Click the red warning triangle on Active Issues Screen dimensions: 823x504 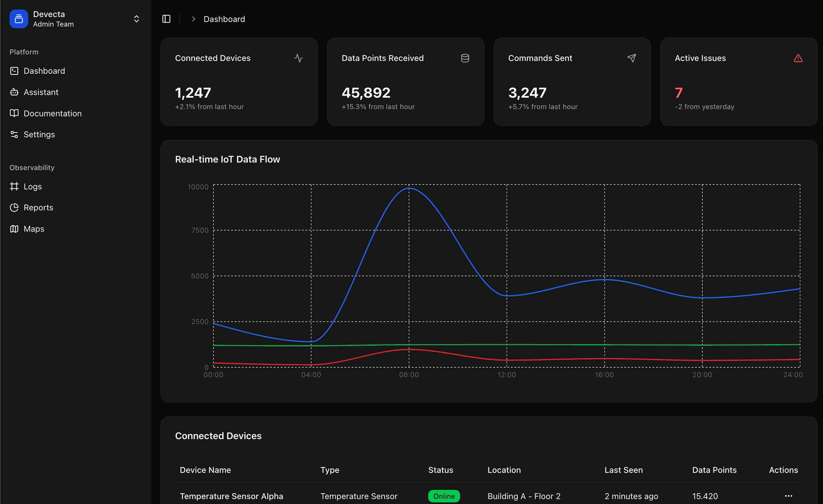coord(798,58)
